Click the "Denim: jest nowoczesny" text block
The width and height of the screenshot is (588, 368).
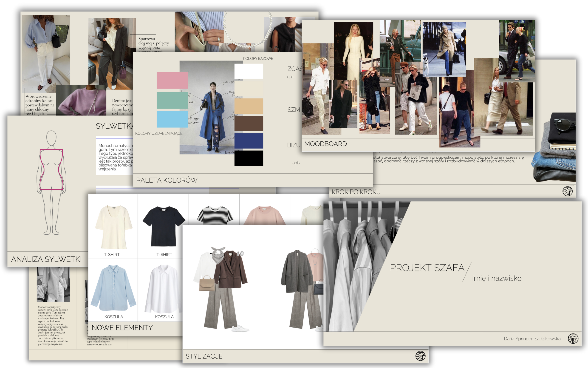[122, 107]
